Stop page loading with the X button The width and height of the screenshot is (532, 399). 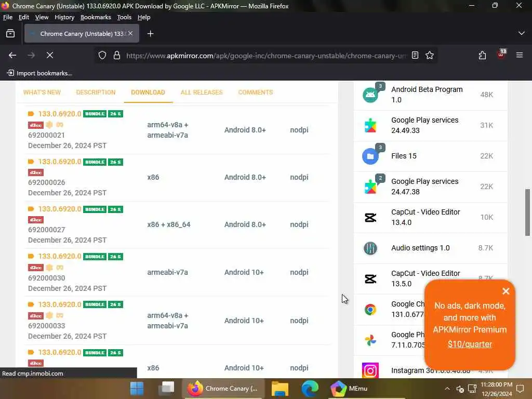click(50, 55)
